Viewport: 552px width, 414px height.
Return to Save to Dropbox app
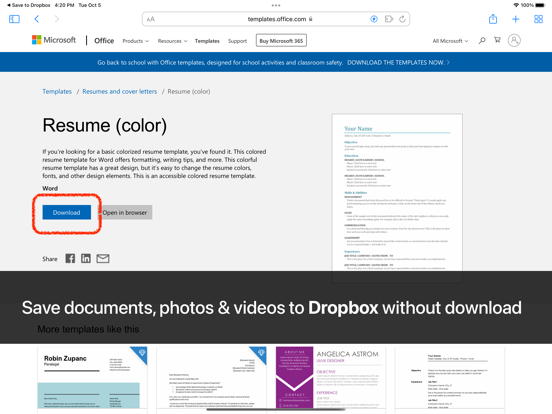pos(29,5)
